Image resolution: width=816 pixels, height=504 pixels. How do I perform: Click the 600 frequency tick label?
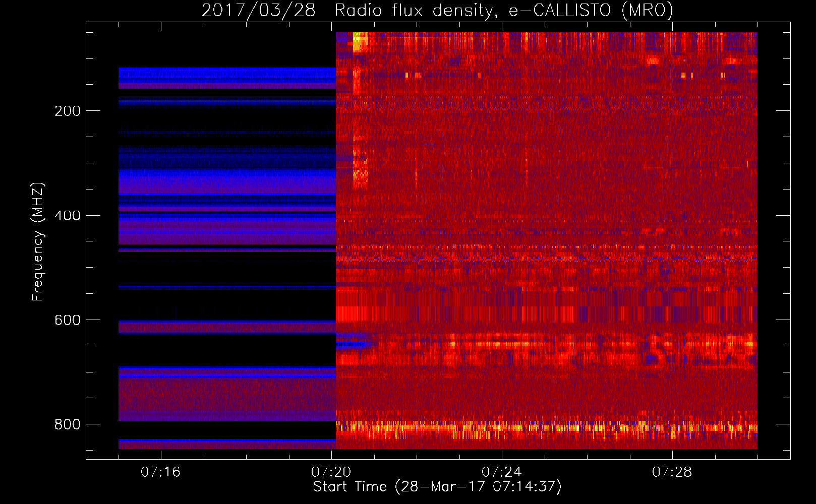coord(68,321)
